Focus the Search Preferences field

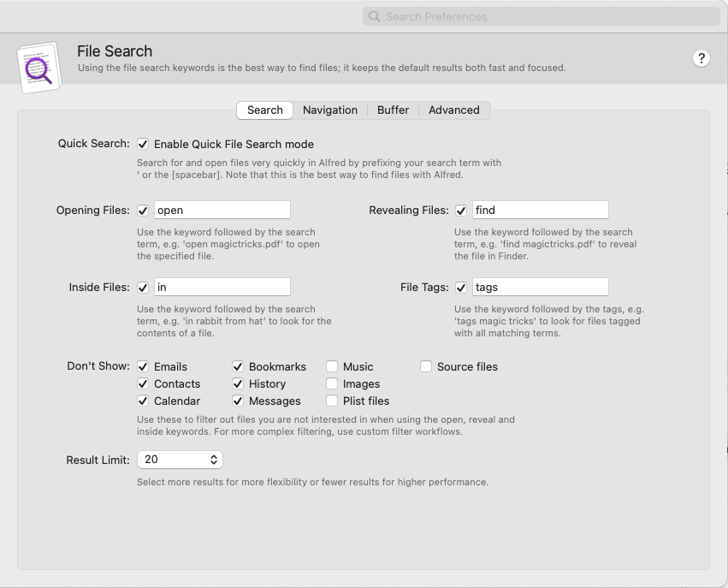point(542,17)
